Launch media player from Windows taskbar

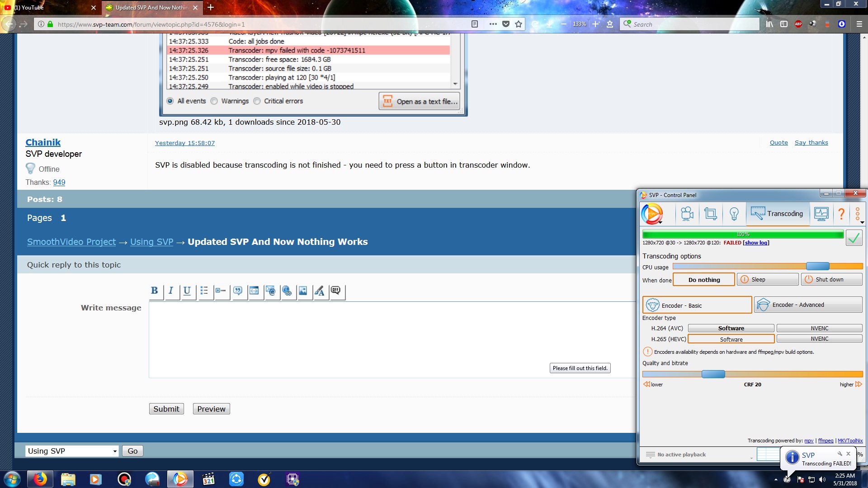pos(95,479)
